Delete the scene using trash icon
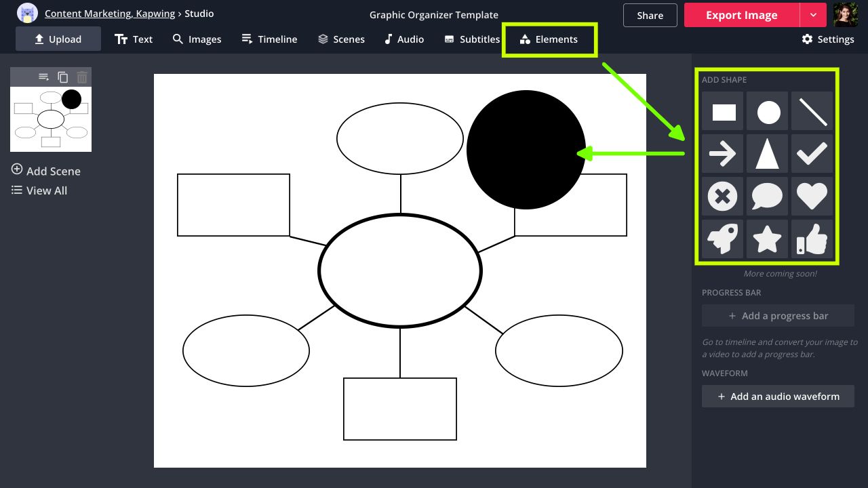This screenshot has height=488, width=868. 82,77
